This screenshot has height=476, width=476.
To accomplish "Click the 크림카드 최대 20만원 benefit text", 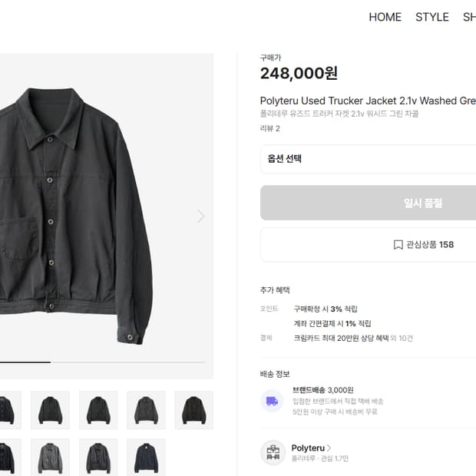I will [x=340, y=338].
